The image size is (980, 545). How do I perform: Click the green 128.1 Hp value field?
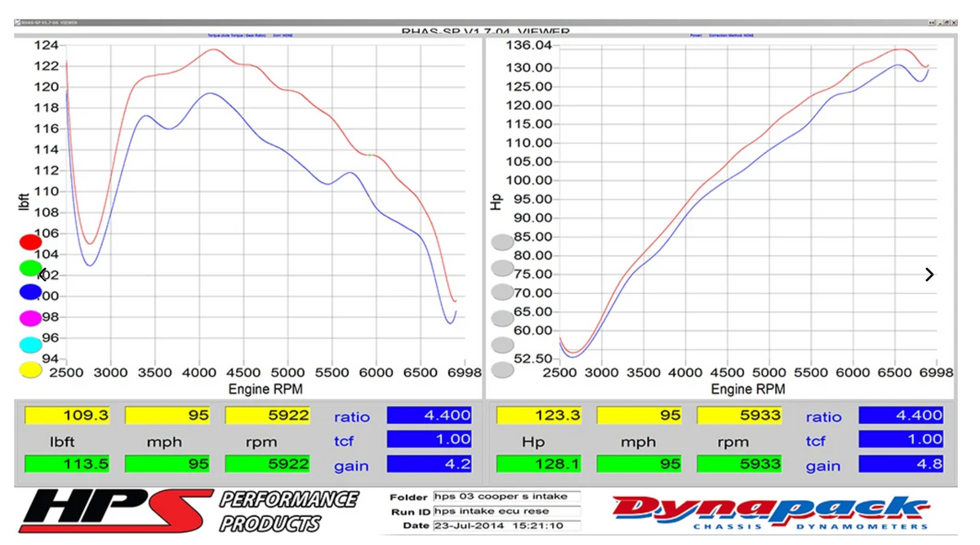coord(539,464)
